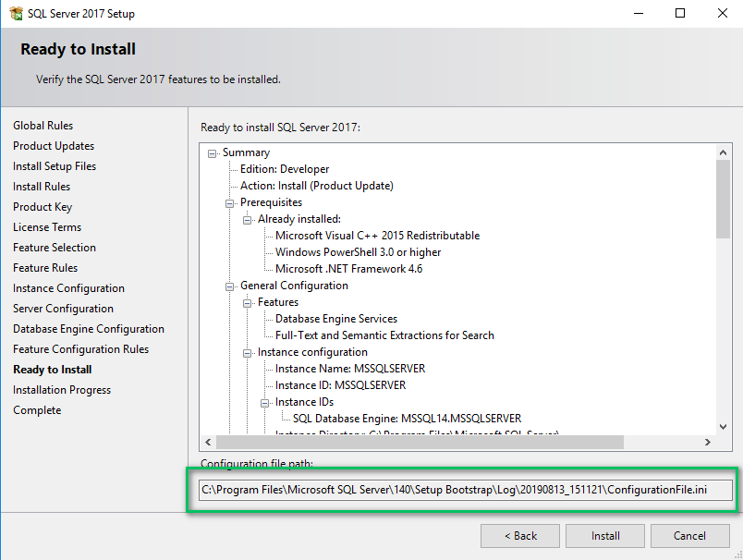Collapse the Prerequisites node
Viewport: 743px width, 560px height.
tap(230, 203)
